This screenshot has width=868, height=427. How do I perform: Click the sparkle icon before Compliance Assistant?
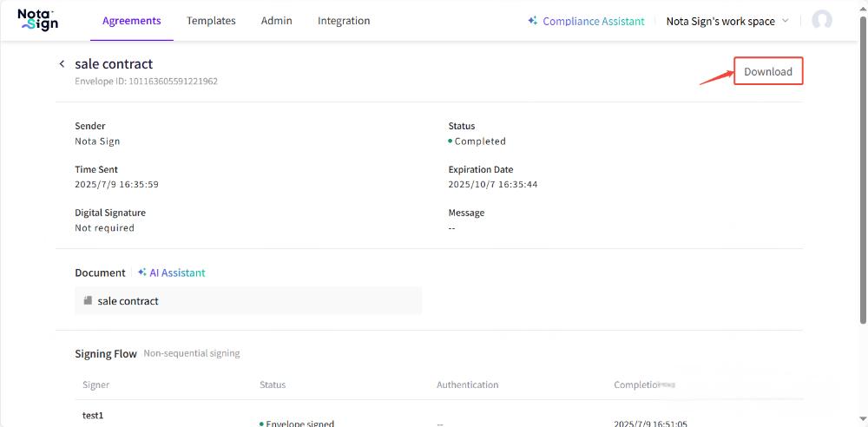coord(533,21)
